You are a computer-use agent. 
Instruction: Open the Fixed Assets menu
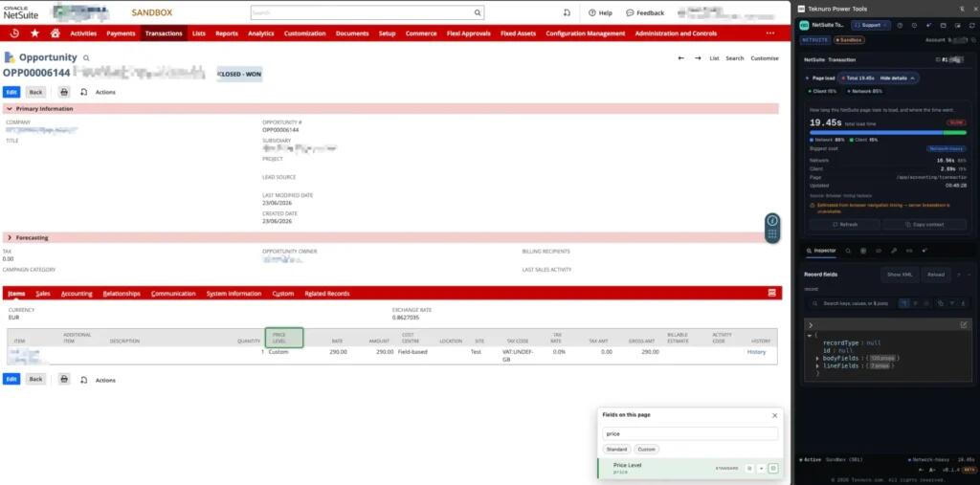[518, 33]
